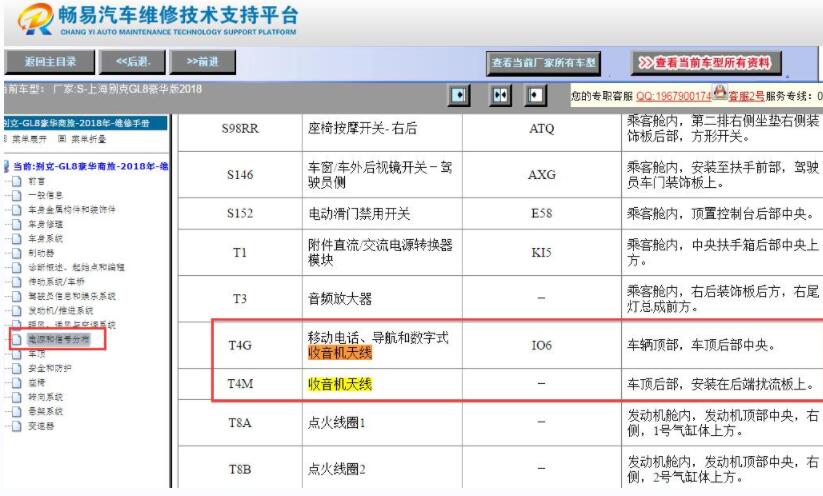Click the third panel layout icon
Screen dimensions: 823x496
click(537, 95)
